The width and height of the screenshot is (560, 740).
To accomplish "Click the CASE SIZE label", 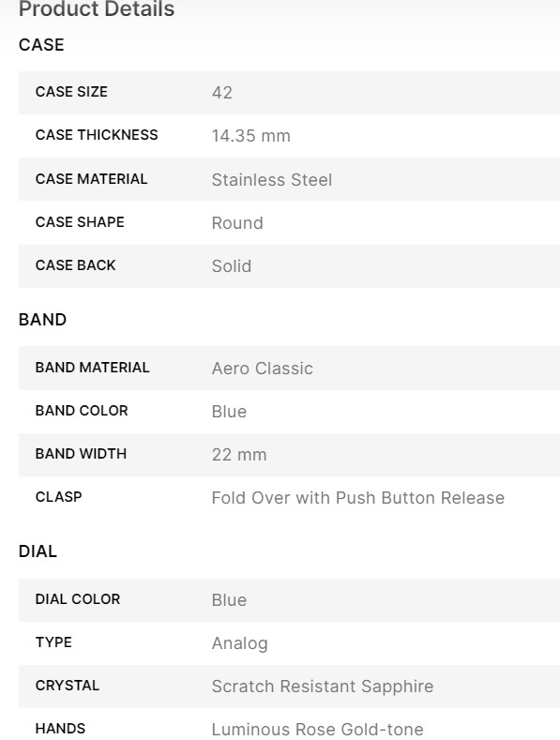I will click(71, 92).
